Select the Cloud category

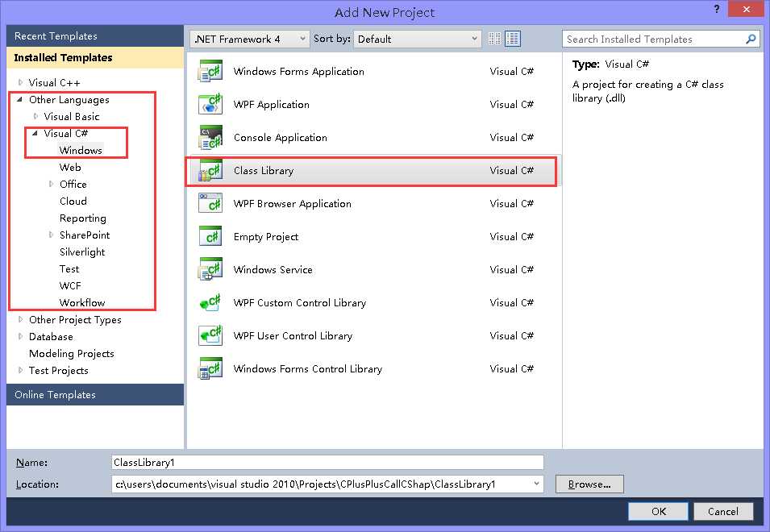coord(73,202)
